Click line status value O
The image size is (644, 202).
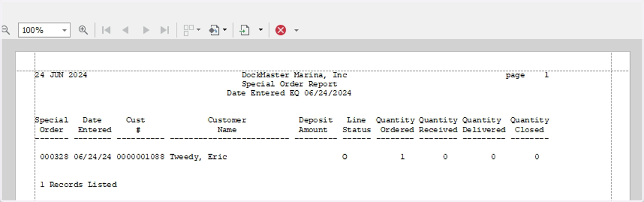344,157
